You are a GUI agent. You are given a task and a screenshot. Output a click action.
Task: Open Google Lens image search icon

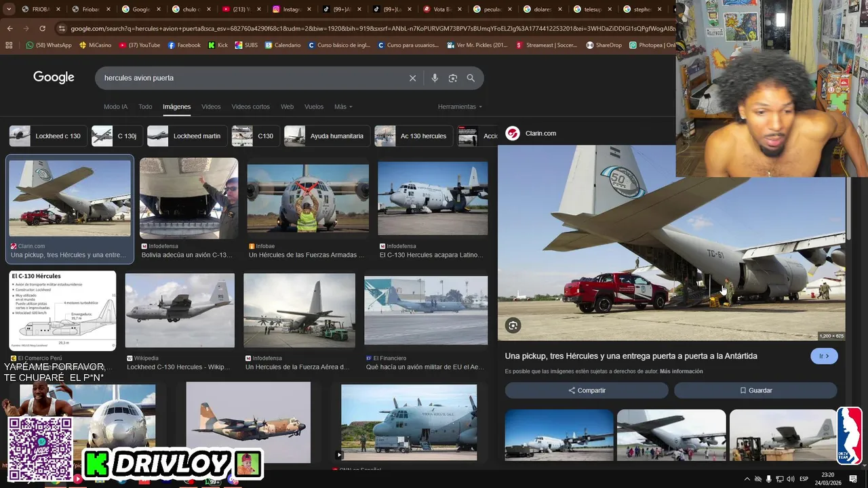[453, 78]
